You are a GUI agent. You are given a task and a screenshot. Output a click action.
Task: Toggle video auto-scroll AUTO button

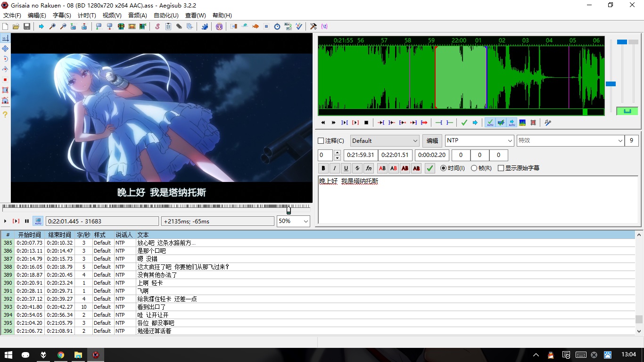(x=38, y=221)
